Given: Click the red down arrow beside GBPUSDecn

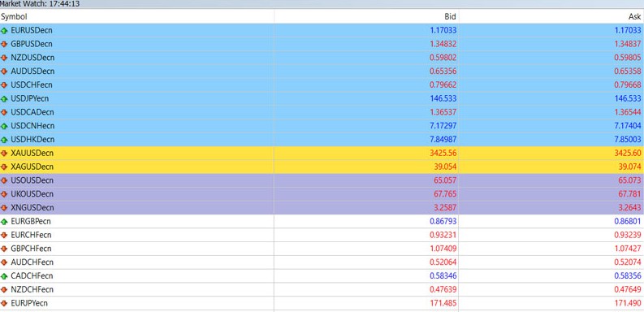Looking at the screenshot, I should coord(4,44).
